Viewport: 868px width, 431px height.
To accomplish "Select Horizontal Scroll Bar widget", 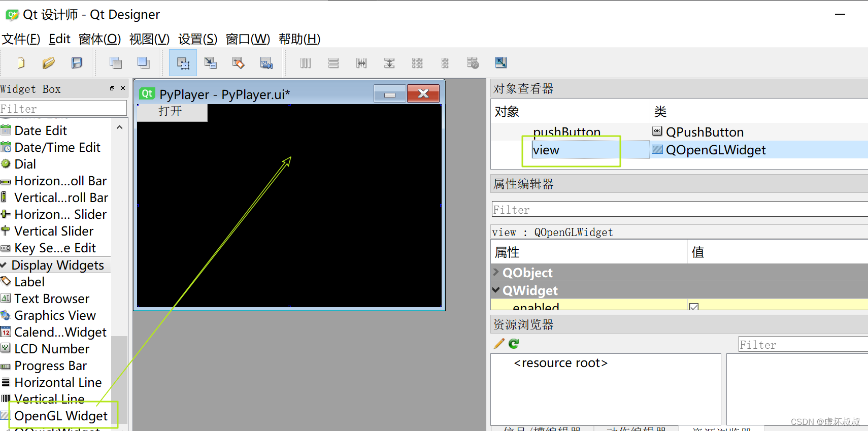I will click(x=60, y=181).
